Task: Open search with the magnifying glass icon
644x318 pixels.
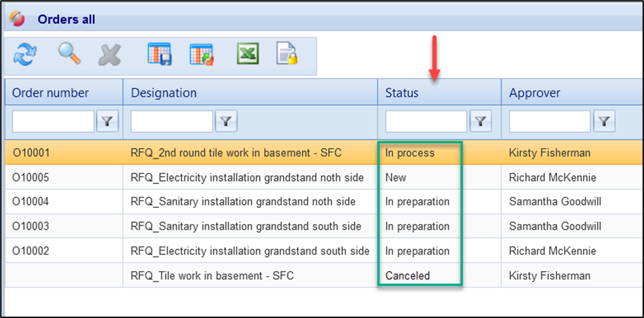Action: coord(69,54)
